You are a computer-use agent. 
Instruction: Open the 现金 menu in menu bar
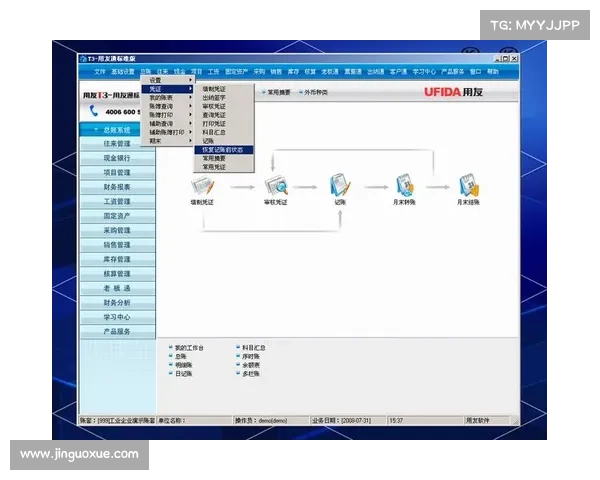click(x=179, y=72)
